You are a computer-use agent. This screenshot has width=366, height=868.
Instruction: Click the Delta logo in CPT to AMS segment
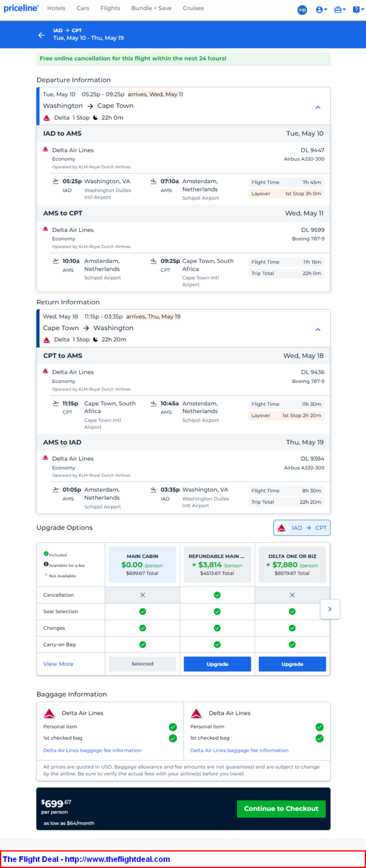(x=46, y=371)
